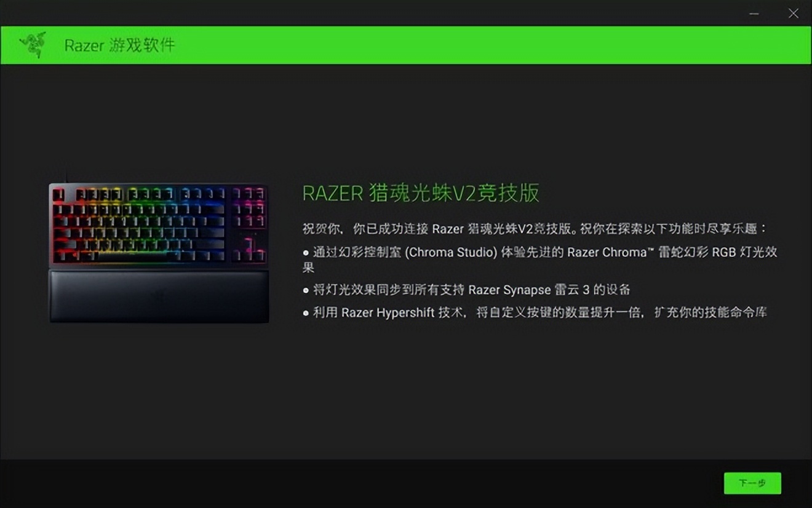Click the Razer Synapse 雷云 3 bullet
812x508 pixels.
pyautogui.click(x=466, y=290)
